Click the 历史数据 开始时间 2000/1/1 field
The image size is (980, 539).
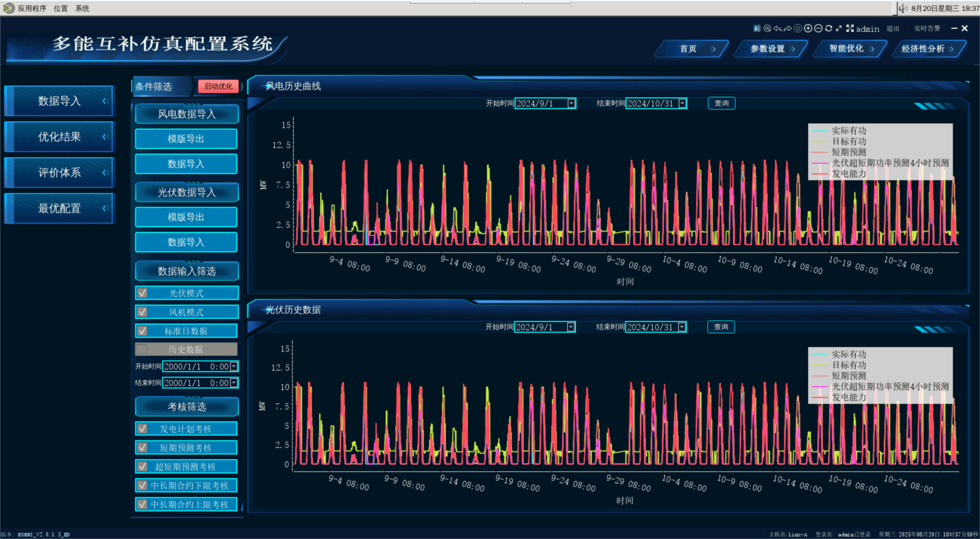pyautogui.click(x=195, y=366)
